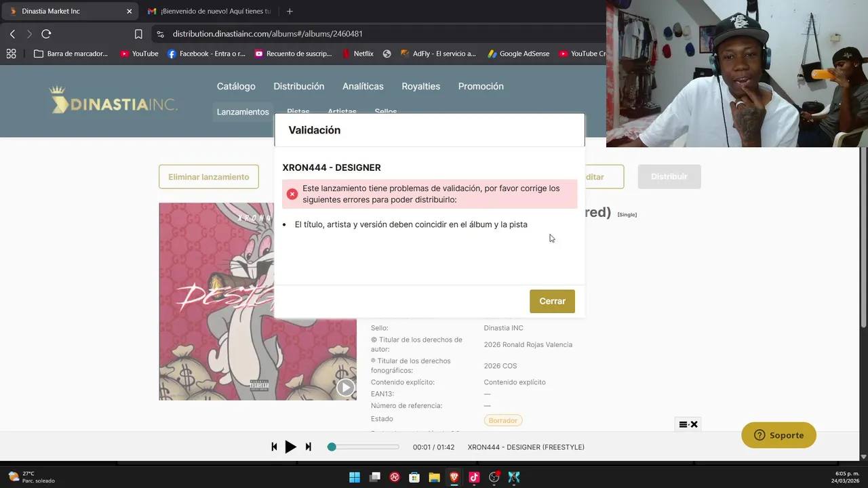Click the 2026 COS phonographic rights value
Screen dimensions: 868x488
pos(500,366)
